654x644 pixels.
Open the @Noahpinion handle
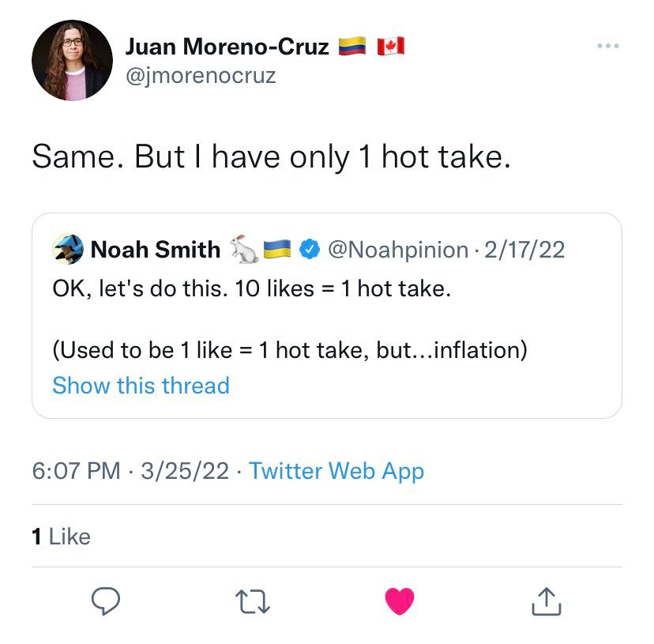[397, 250]
